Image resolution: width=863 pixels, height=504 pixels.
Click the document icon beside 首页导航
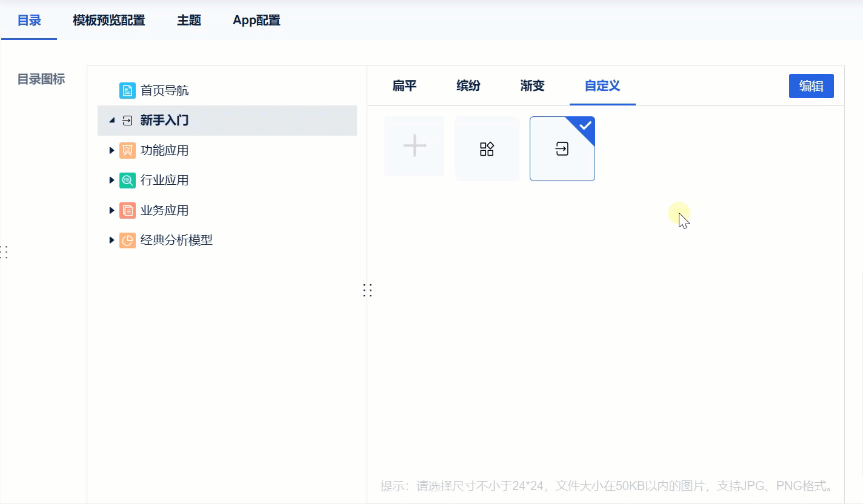click(127, 90)
